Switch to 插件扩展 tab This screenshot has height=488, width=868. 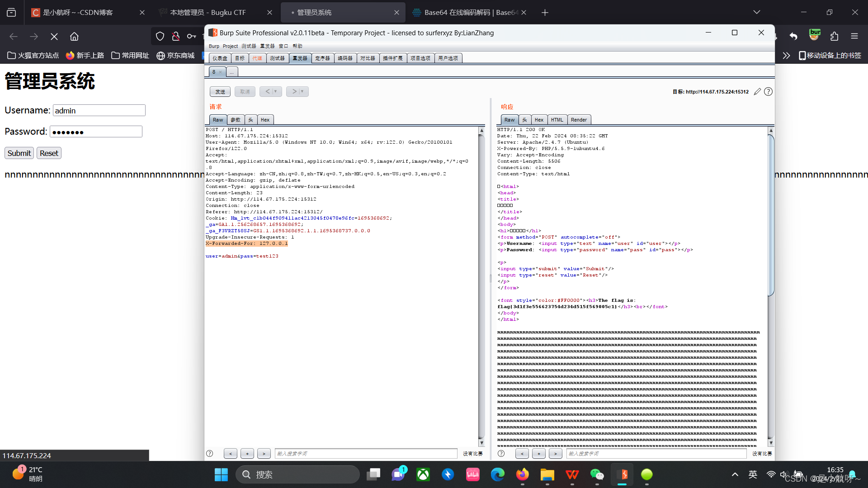tap(393, 58)
